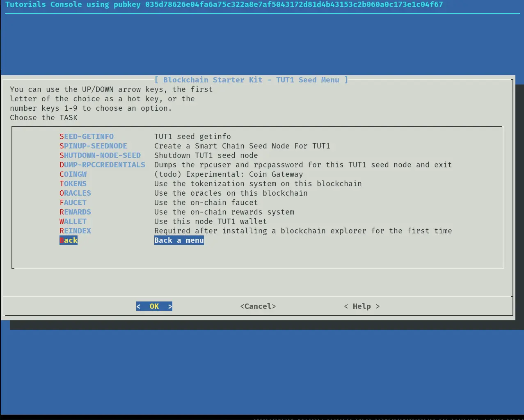This screenshot has height=420, width=524.
Task: Select the COINGW experimental option
Action: click(73, 174)
